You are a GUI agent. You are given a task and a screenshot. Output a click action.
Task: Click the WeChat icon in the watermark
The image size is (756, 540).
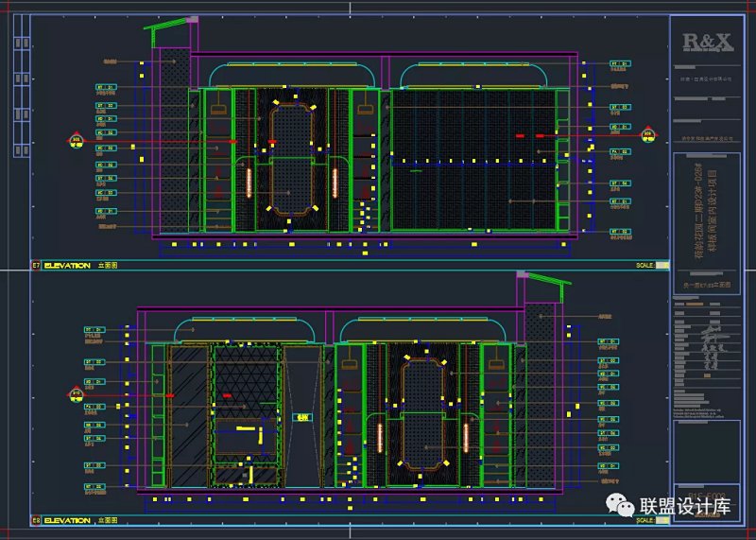(624, 506)
